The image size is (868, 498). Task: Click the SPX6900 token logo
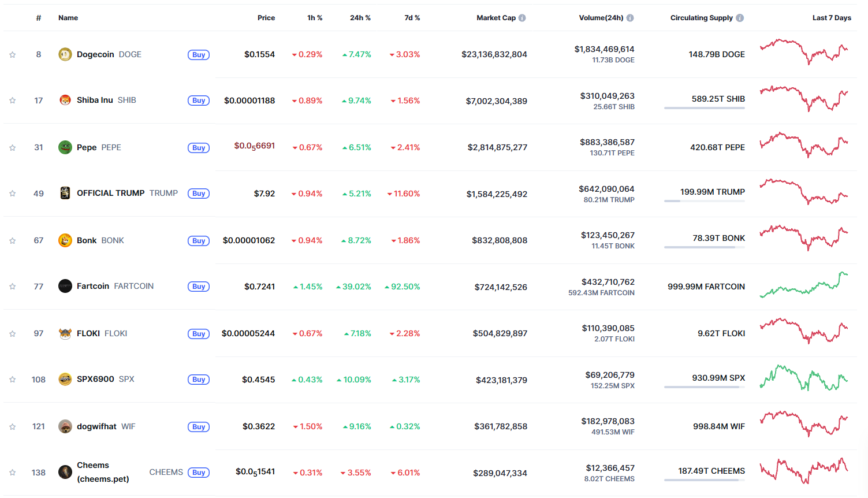(x=65, y=379)
